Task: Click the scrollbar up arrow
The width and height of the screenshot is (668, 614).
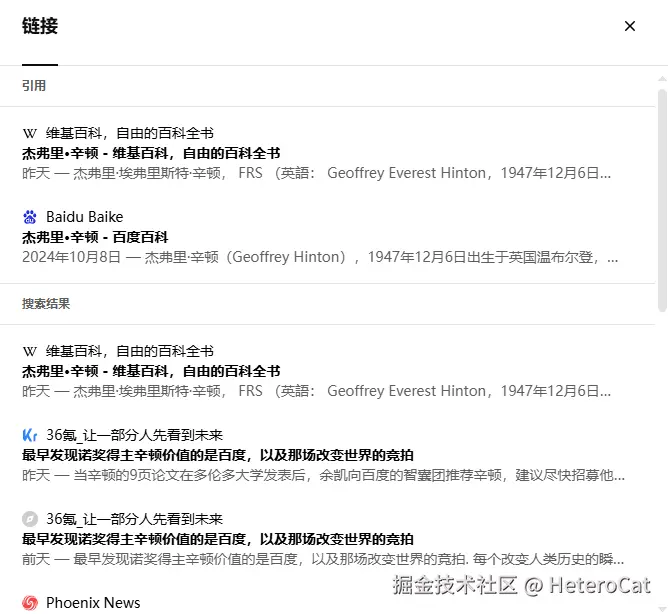Action: [662, 79]
